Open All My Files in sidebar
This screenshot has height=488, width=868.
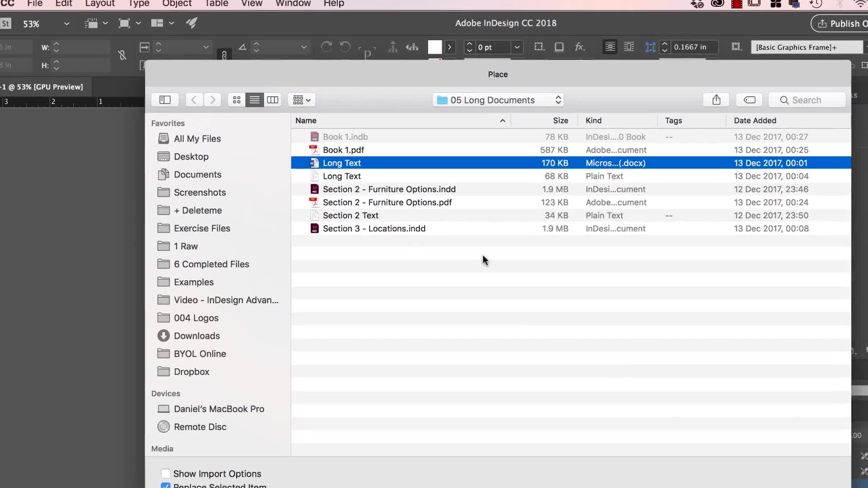point(197,139)
